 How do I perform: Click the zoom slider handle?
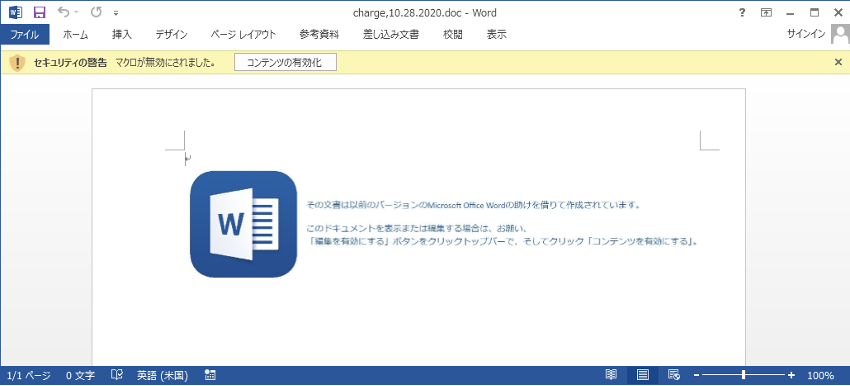743,375
